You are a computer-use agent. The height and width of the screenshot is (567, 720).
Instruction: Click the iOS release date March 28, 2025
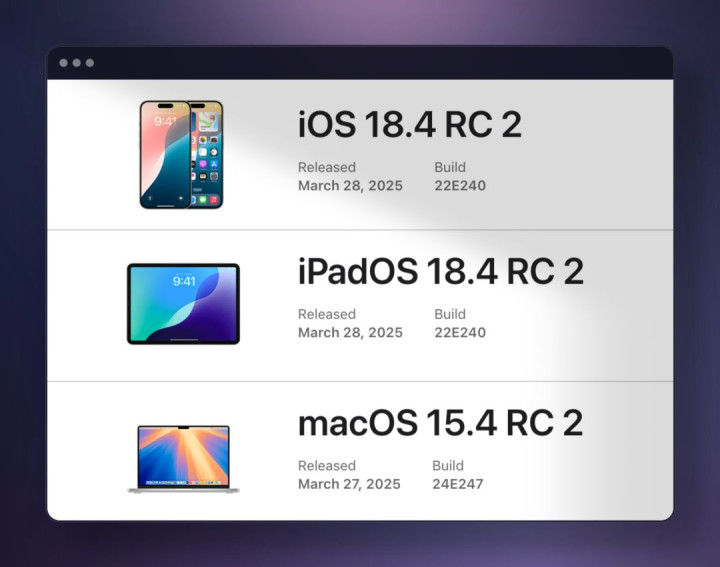click(x=350, y=185)
